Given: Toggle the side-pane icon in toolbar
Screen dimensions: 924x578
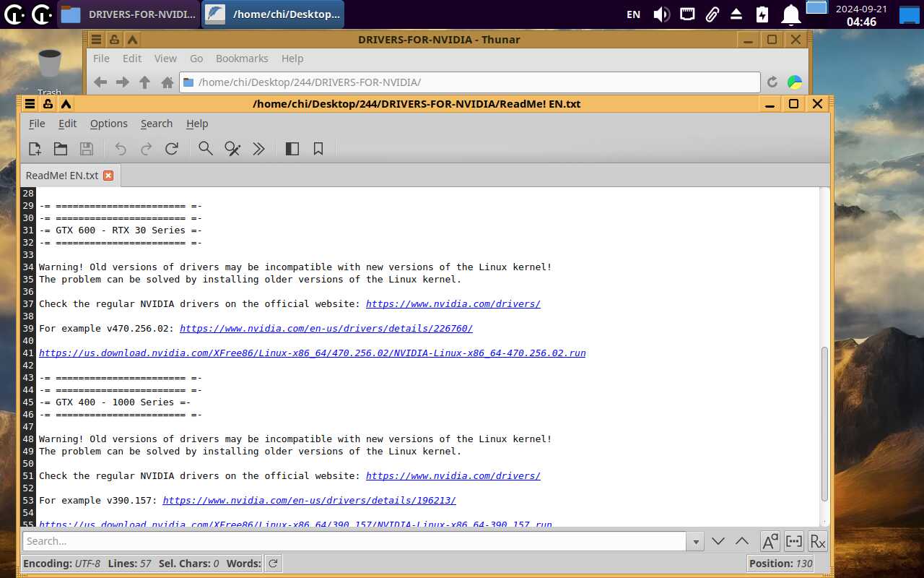Looking at the screenshot, I should coord(292,149).
